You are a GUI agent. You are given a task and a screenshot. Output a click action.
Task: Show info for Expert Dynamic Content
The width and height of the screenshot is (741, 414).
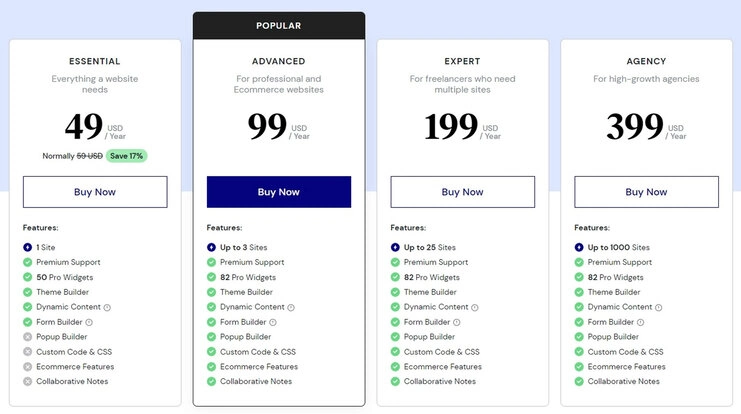(475, 308)
